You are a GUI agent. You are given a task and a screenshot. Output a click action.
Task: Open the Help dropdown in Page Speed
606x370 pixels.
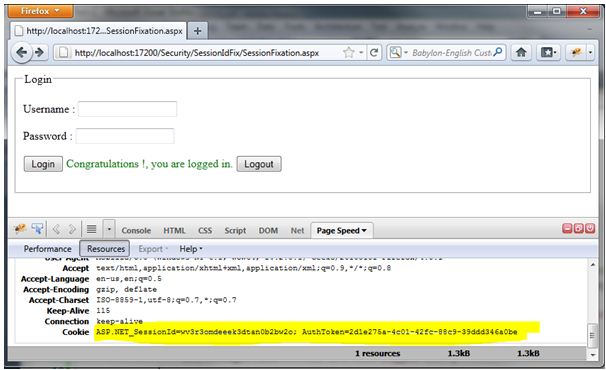click(191, 249)
